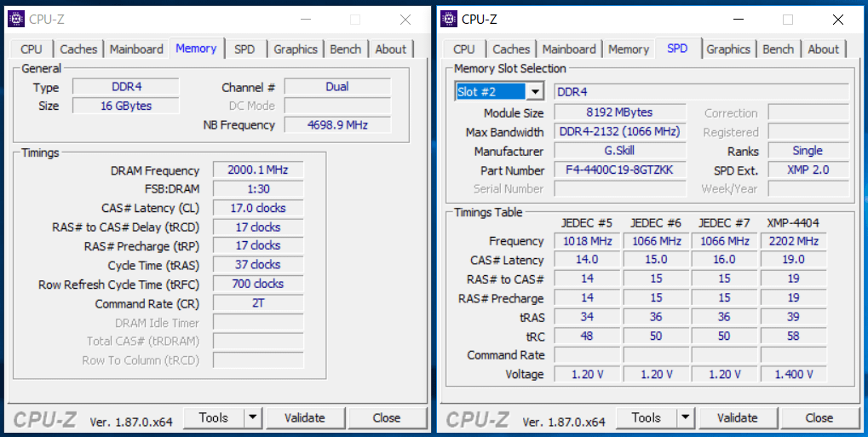
Task: Open Graphics tab in right CPU-Z window
Action: click(x=728, y=49)
